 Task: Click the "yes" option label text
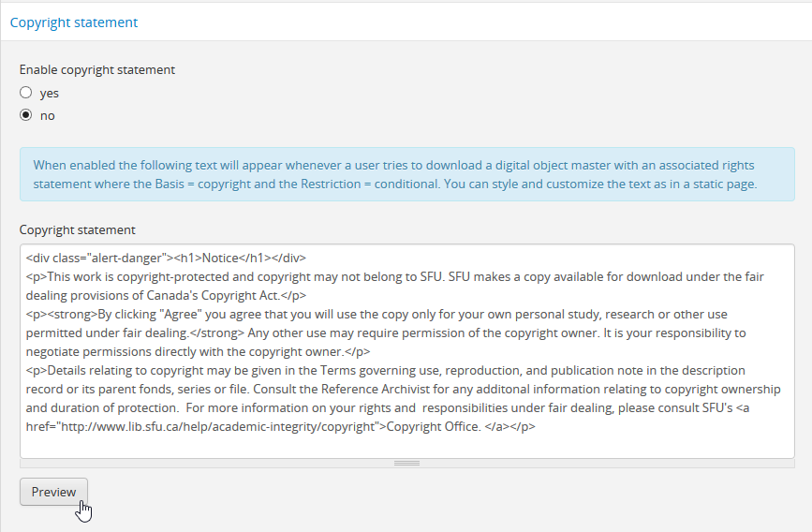50,93
